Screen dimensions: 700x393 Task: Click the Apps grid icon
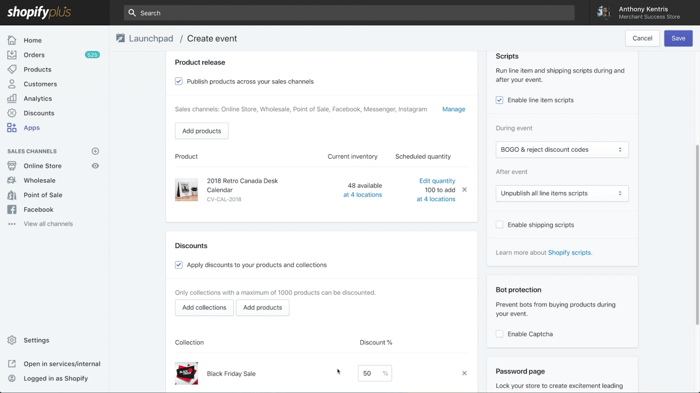coord(12,128)
